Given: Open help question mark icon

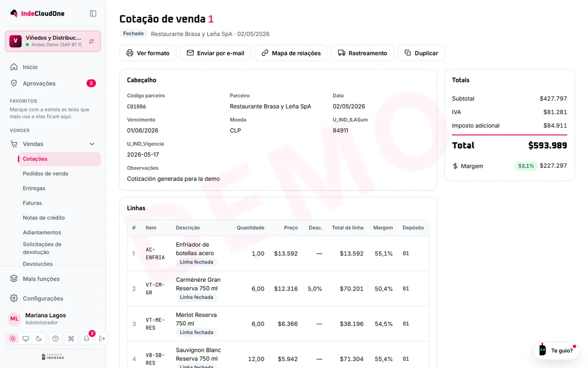Looking at the screenshot, I should coord(55,339).
